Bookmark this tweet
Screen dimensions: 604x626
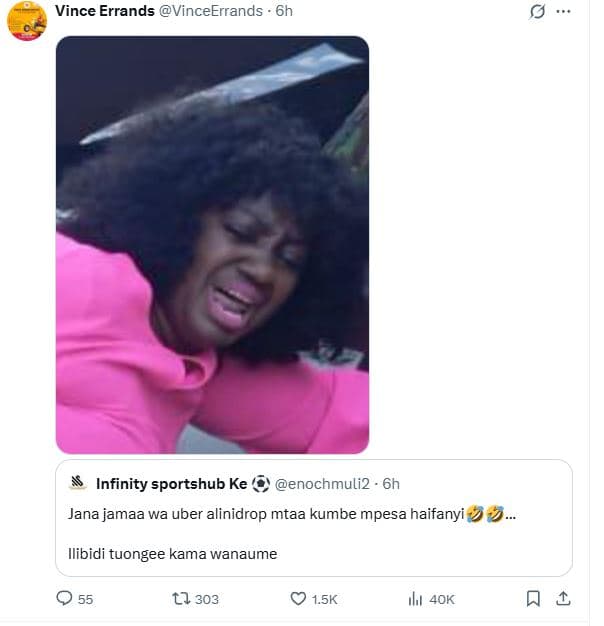(x=533, y=598)
